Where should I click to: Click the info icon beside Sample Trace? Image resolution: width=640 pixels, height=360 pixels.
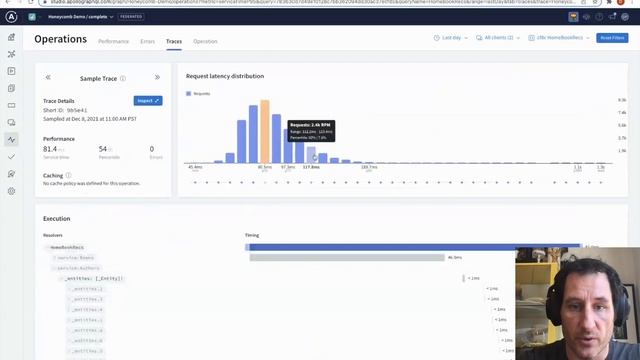point(123,78)
